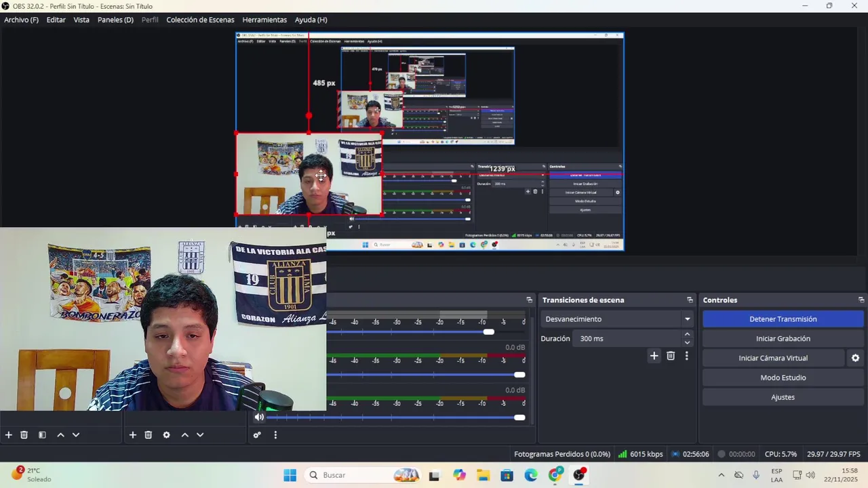Open scene filters icon in the Scenes toolbar
The height and width of the screenshot is (488, 868).
click(42, 435)
